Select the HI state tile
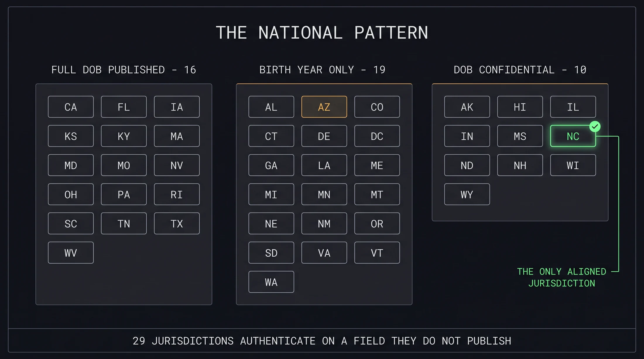The height and width of the screenshot is (359, 644). pyautogui.click(x=520, y=107)
